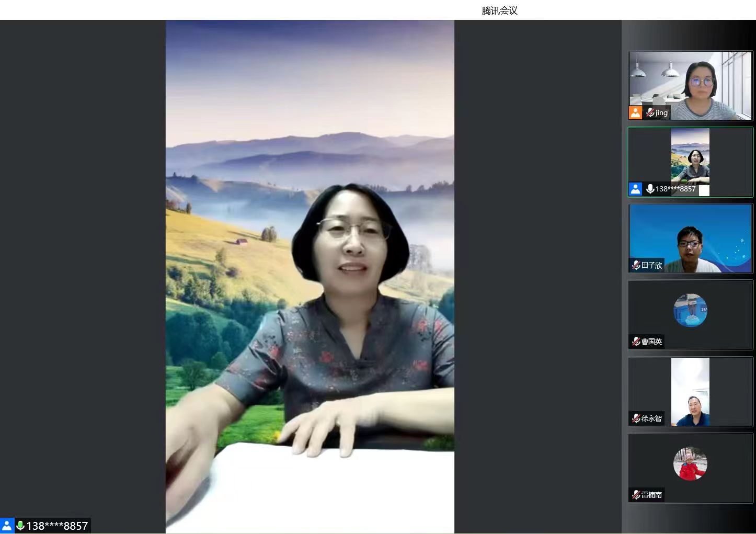Screen dimensions: 756x534
Task: Click the main speaker video area
Action: click(x=310, y=276)
